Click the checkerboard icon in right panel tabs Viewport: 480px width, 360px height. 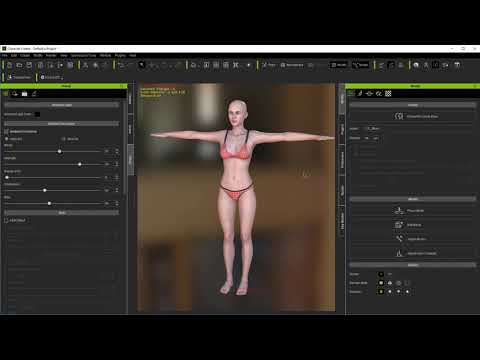pos(388,94)
